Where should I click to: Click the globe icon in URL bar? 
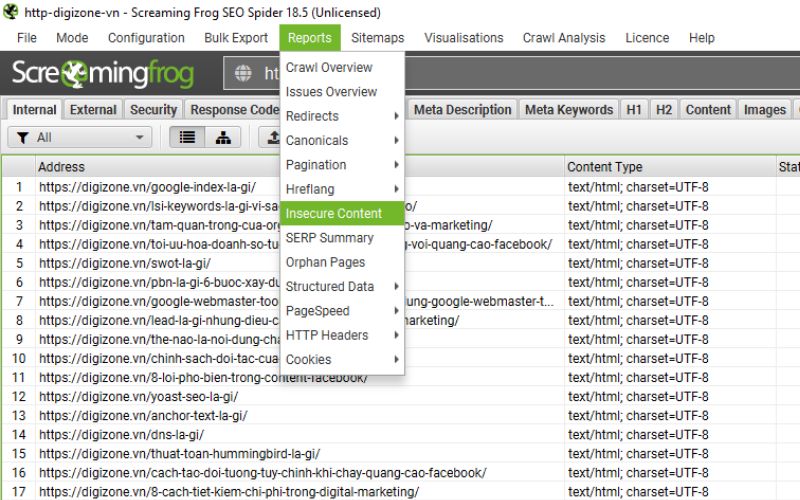243,73
